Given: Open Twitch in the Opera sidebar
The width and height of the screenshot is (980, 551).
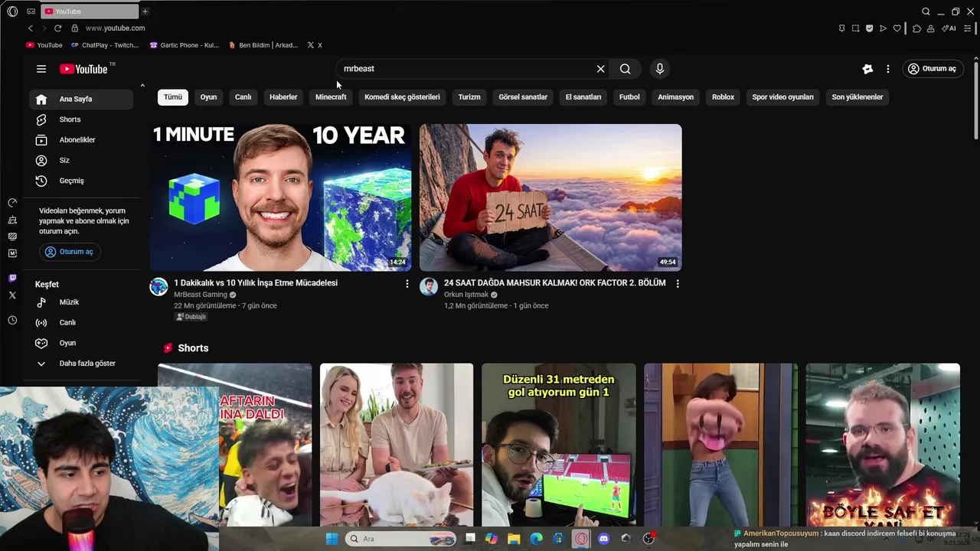Looking at the screenshot, I should (x=12, y=278).
